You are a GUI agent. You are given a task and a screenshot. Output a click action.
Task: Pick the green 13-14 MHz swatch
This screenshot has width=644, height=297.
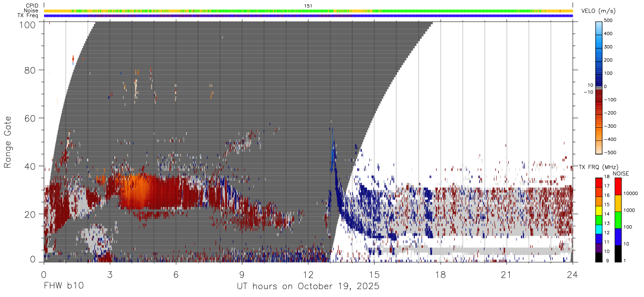(x=598, y=220)
